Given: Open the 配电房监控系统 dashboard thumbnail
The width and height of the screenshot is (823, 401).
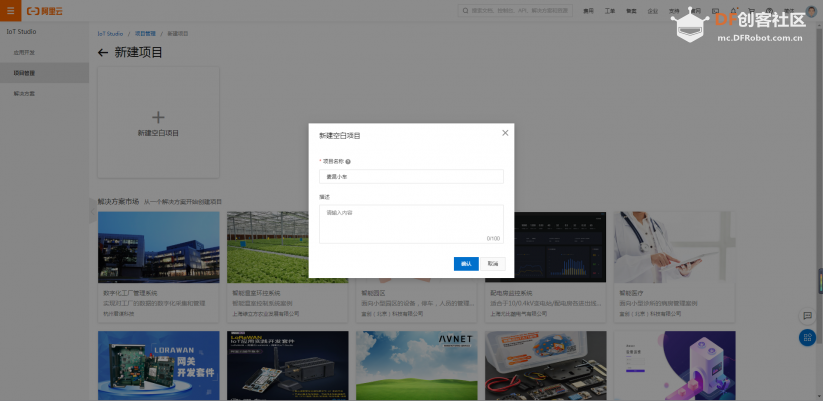Looking at the screenshot, I should tap(560, 247).
